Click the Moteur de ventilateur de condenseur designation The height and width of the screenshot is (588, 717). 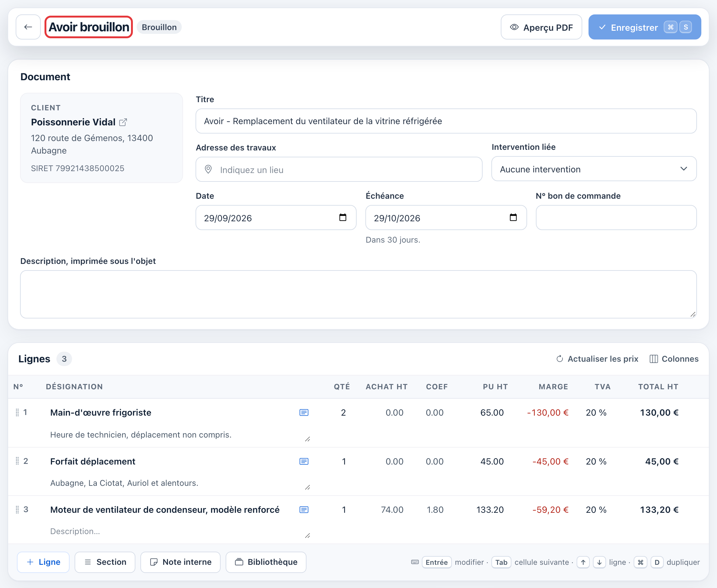click(165, 510)
